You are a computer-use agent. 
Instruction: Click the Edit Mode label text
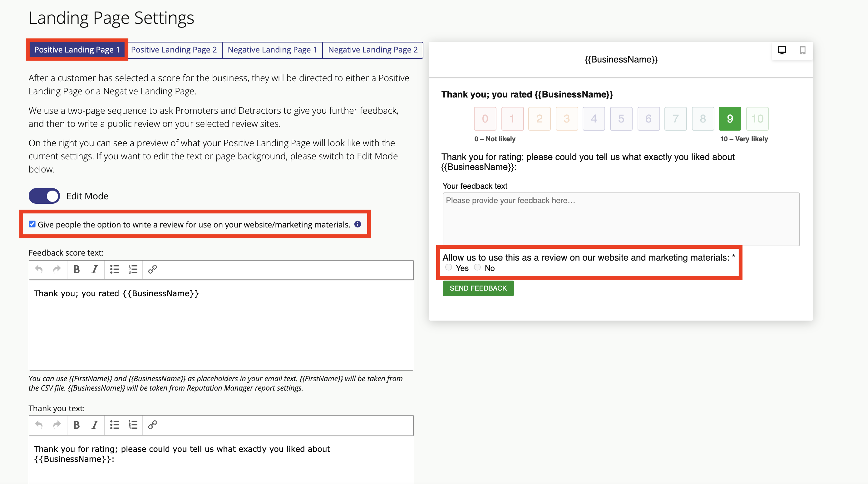pyautogui.click(x=87, y=196)
